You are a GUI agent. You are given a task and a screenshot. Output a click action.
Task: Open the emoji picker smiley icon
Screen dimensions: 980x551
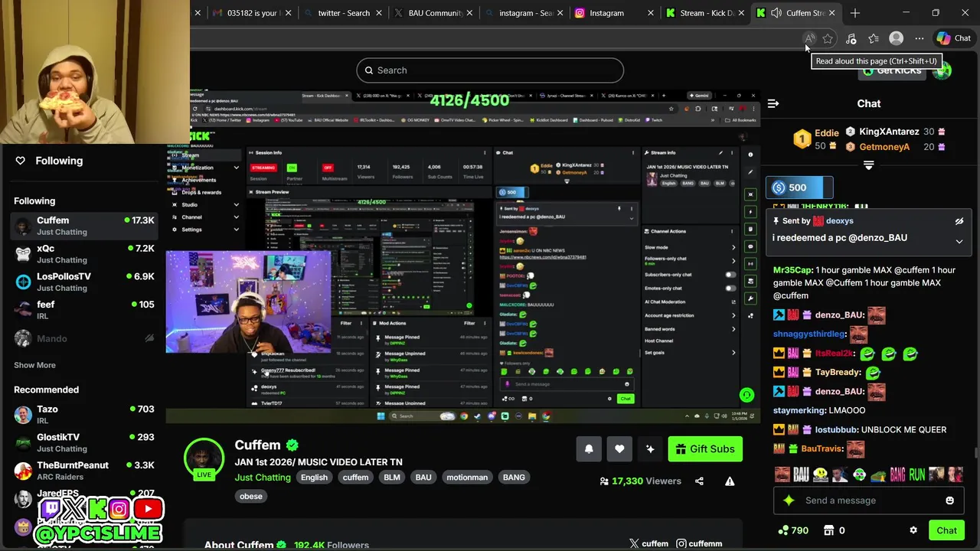click(x=949, y=500)
